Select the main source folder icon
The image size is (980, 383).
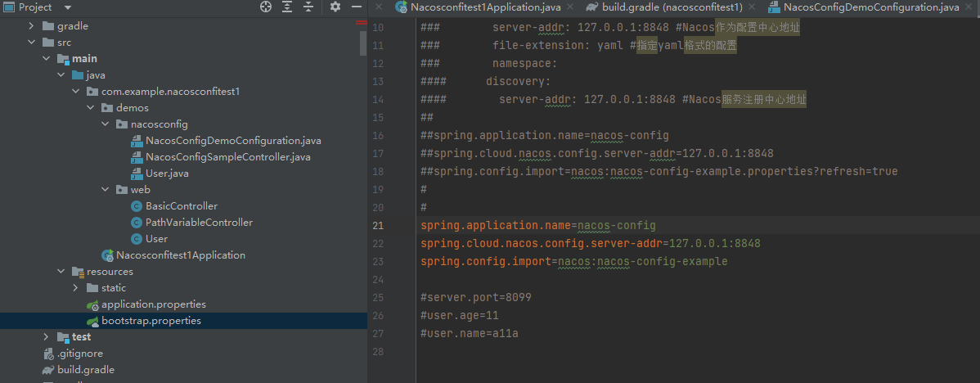(x=63, y=59)
